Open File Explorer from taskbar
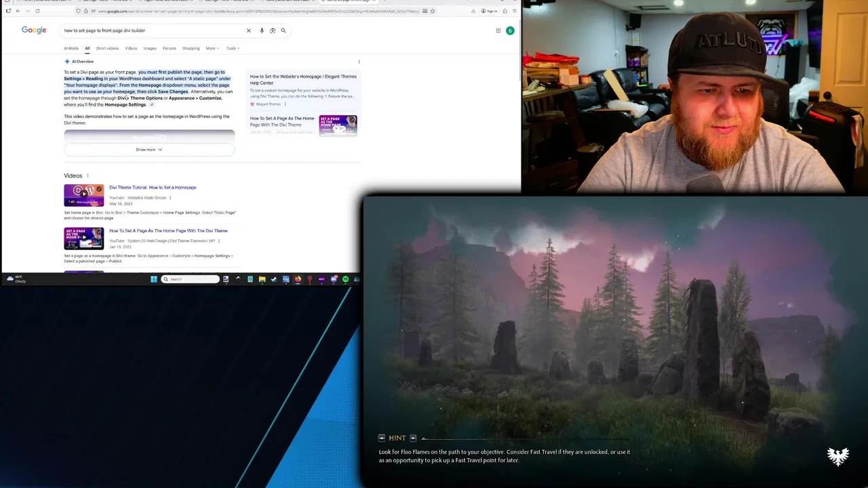 pos(262,279)
